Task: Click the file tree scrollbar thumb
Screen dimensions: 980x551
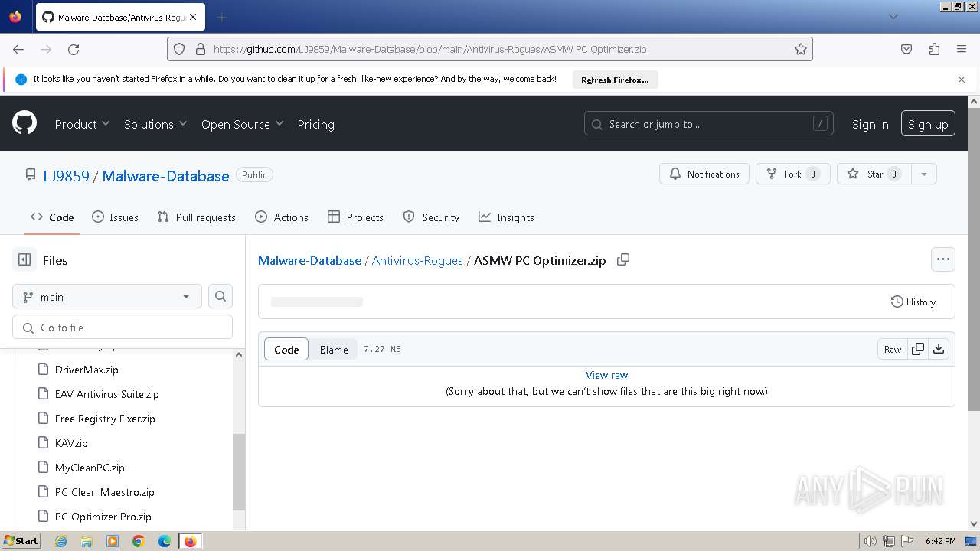Action: pyautogui.click(x=239, y=472)
